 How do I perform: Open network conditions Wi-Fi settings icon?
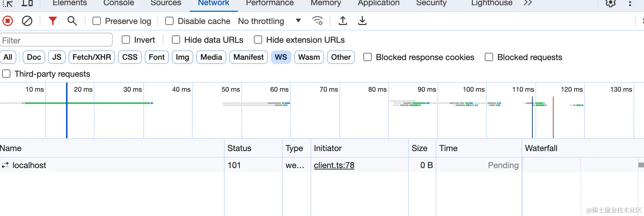pyautogui.click(x=317, y=21)
